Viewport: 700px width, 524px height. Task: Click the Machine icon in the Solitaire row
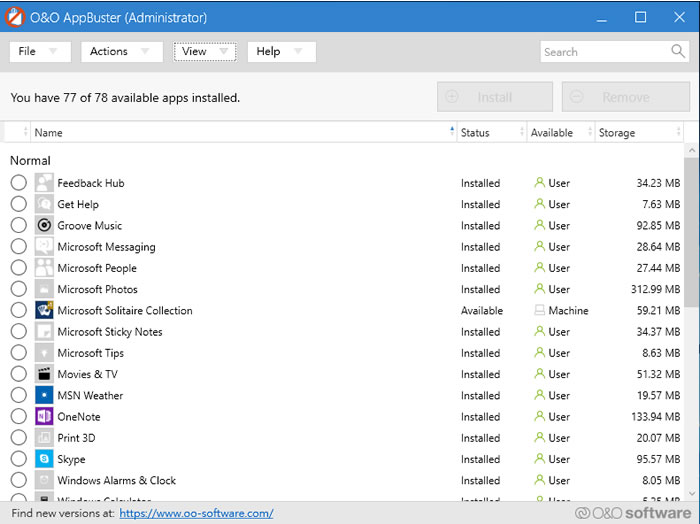(x=540, y=310)
